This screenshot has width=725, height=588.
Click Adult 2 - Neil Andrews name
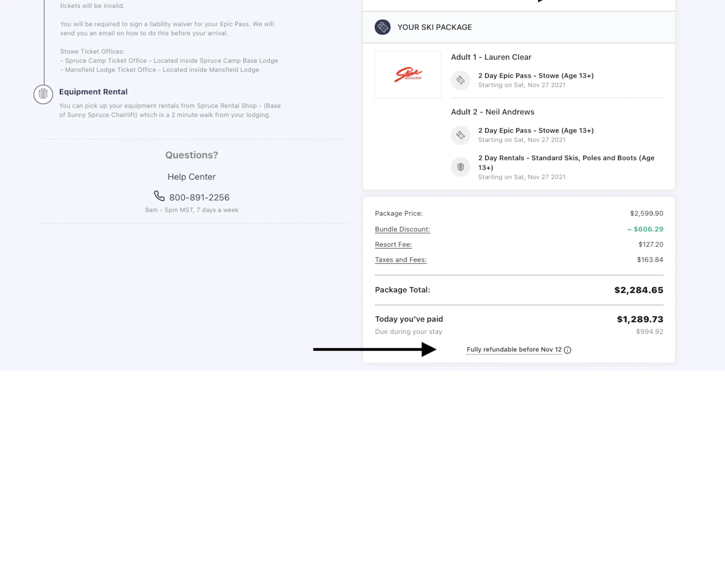point(492,112)
